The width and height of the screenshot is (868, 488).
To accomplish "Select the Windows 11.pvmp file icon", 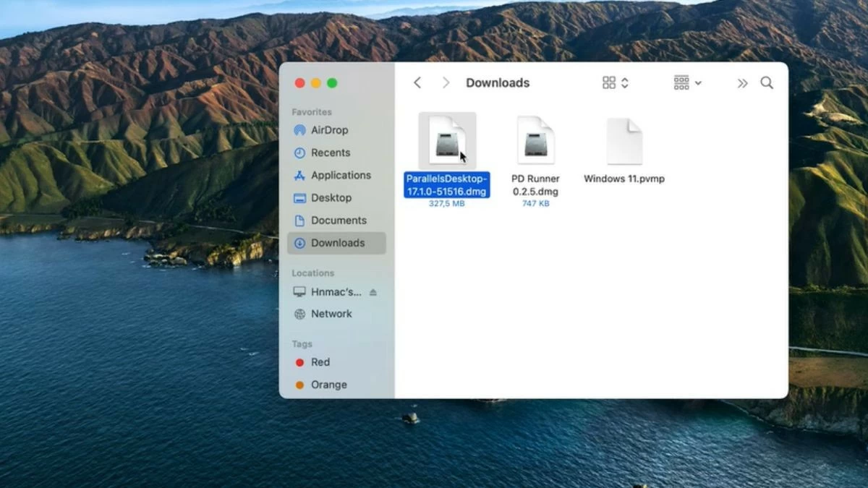I will 624,142.
